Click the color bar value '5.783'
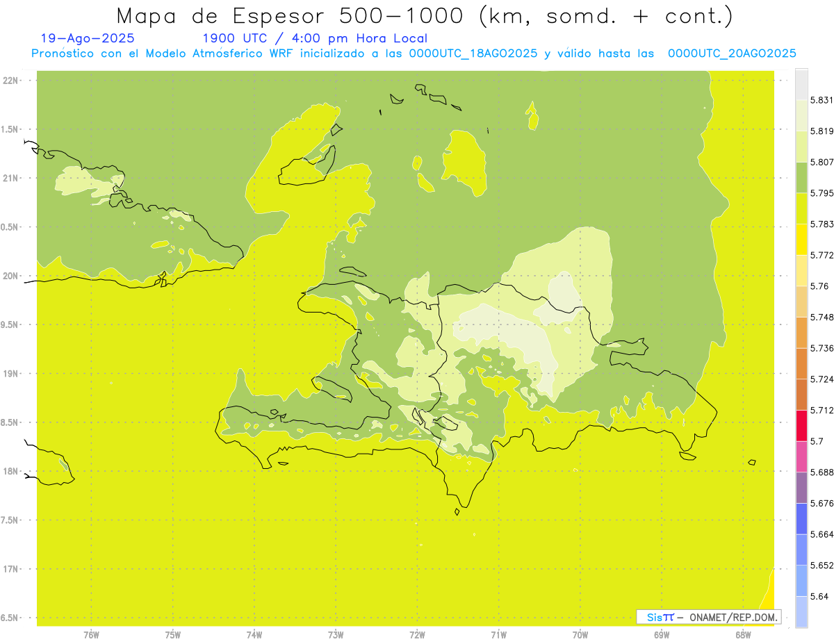This screenshot has width=834, height=644. 822,224
